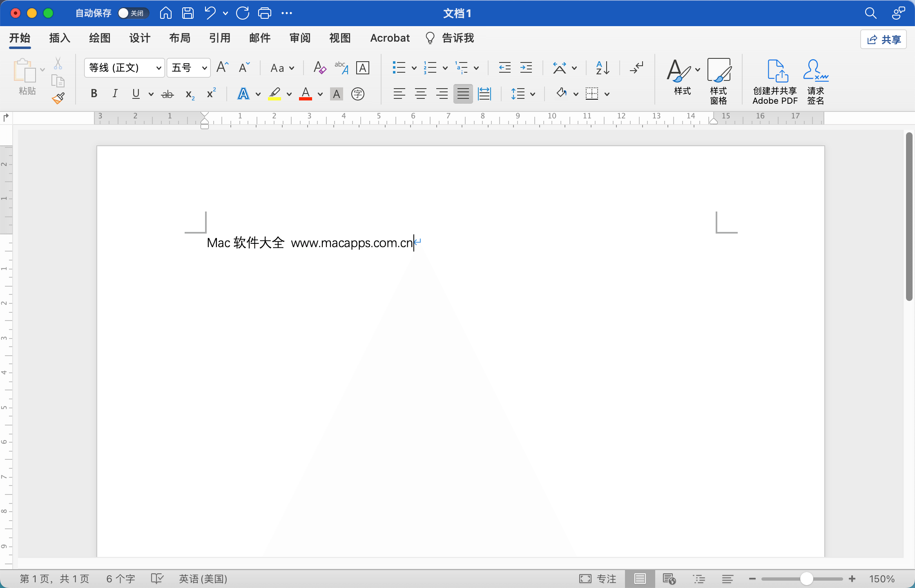
Task: Expand the line spacing dropdown arrow
Action: pyautogui.click(x=533, y=94)
